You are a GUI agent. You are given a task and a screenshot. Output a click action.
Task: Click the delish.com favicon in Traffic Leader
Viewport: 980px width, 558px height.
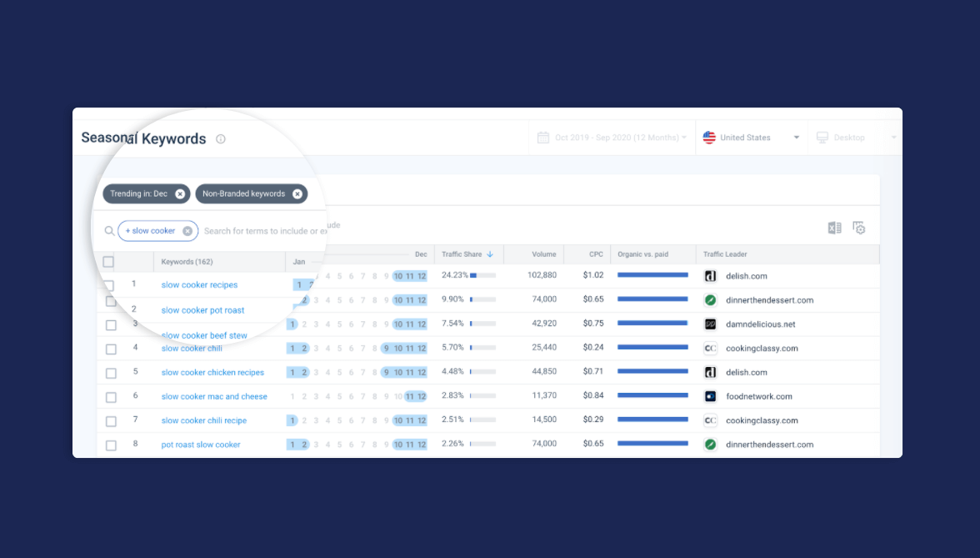pyautogui.click(x=709, y=275)
